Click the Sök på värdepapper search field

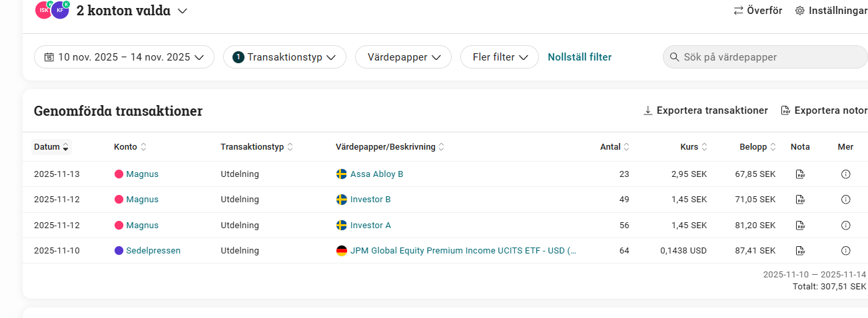pyautogui.click(x=766, y=57)
